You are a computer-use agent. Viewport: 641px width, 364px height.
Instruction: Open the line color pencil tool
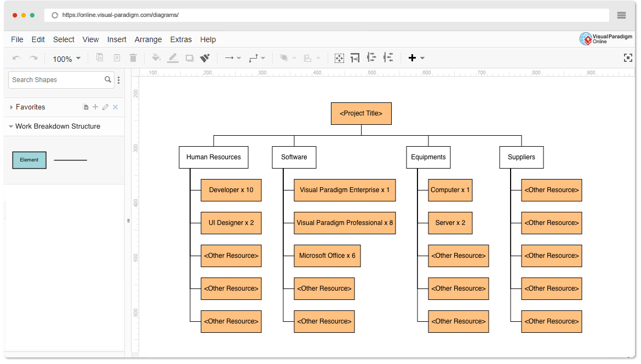(x=173, y=57)
